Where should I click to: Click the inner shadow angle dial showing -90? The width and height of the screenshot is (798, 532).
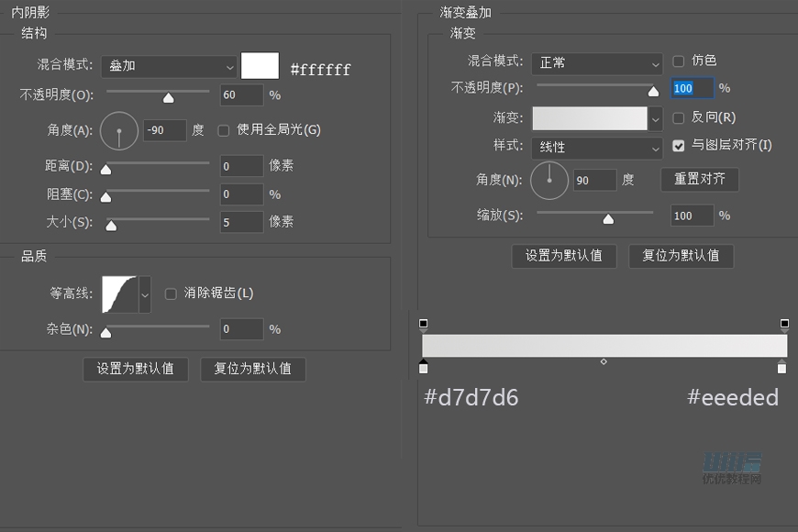tap(118, 130)
